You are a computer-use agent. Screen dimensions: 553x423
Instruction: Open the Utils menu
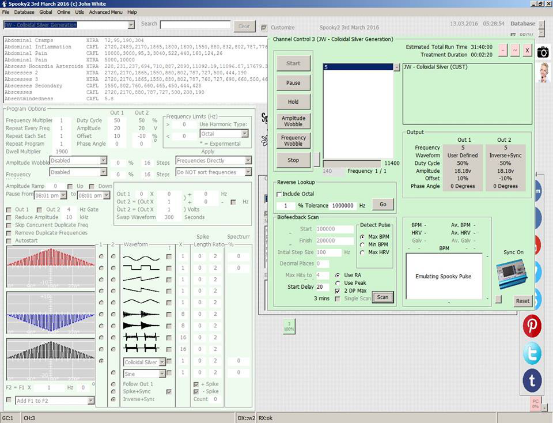(79, 12)
